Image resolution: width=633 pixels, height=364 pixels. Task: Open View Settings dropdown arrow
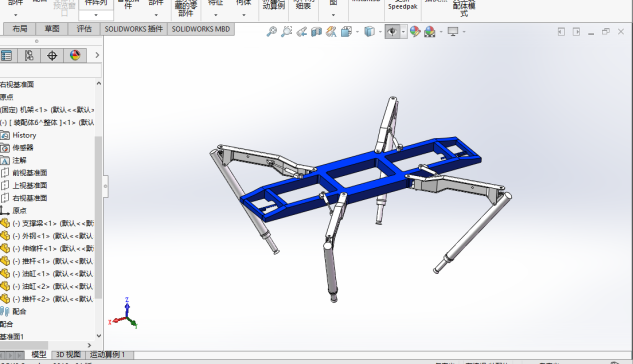pos(464,31)
